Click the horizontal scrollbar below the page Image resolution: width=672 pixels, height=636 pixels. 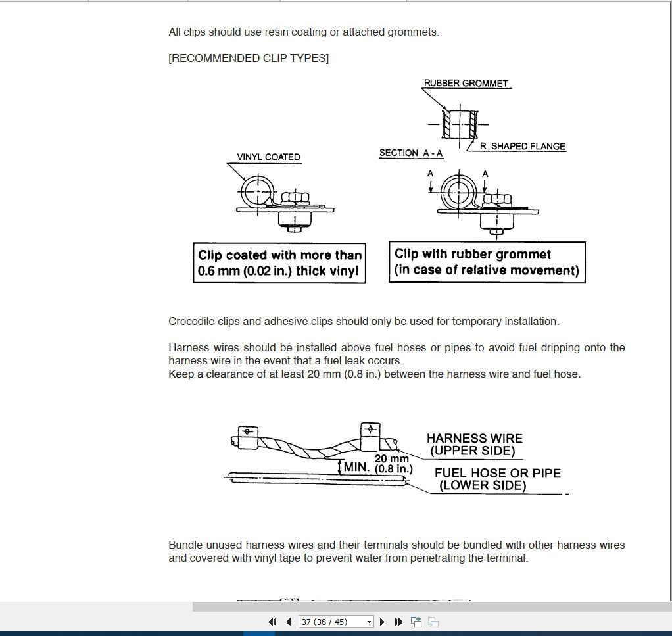[432, 606]
